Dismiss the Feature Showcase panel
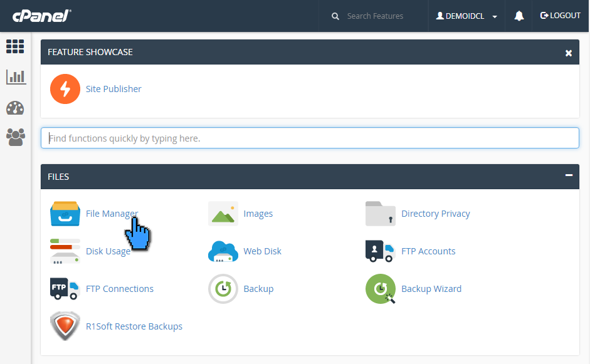Image resolution: width=590 pixels, height=364 pixels. tap(569, 53)
